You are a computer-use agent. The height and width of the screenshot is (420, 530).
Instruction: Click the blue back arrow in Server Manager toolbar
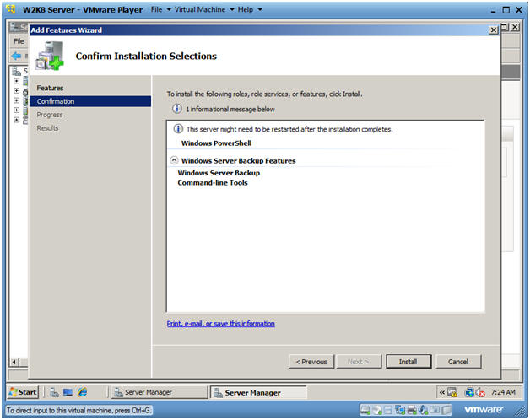tap(16, 56)
